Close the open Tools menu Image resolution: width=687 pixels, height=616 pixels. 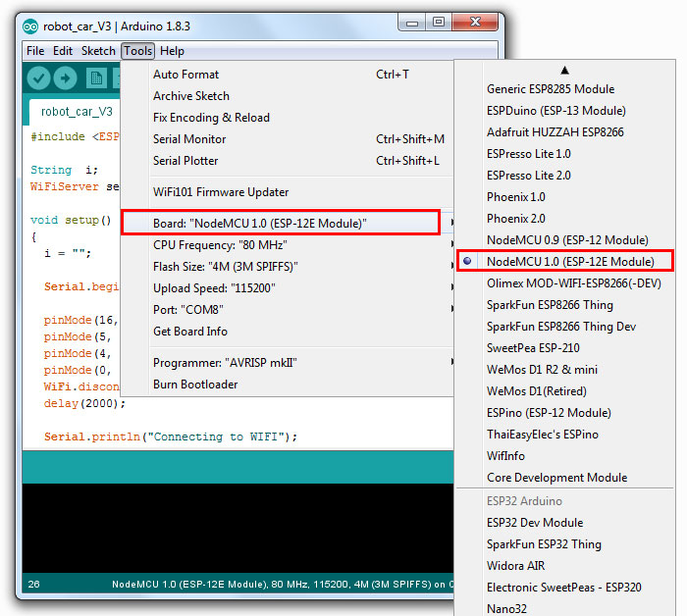point(138,51)
